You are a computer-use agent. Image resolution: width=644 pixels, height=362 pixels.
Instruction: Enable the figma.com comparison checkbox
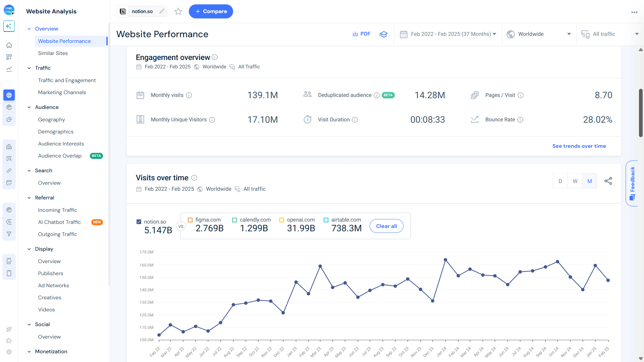191,220
